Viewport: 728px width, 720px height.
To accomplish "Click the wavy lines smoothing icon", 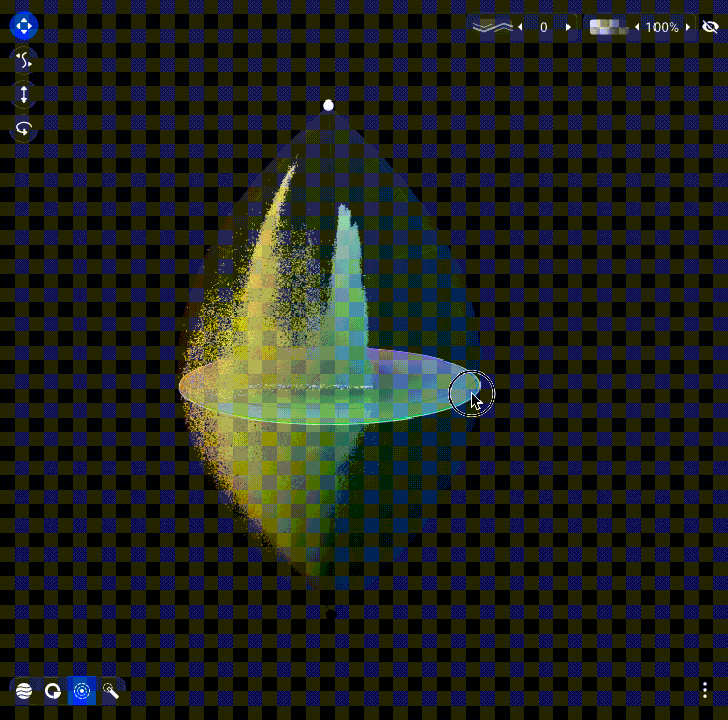I will coord(492,27).
